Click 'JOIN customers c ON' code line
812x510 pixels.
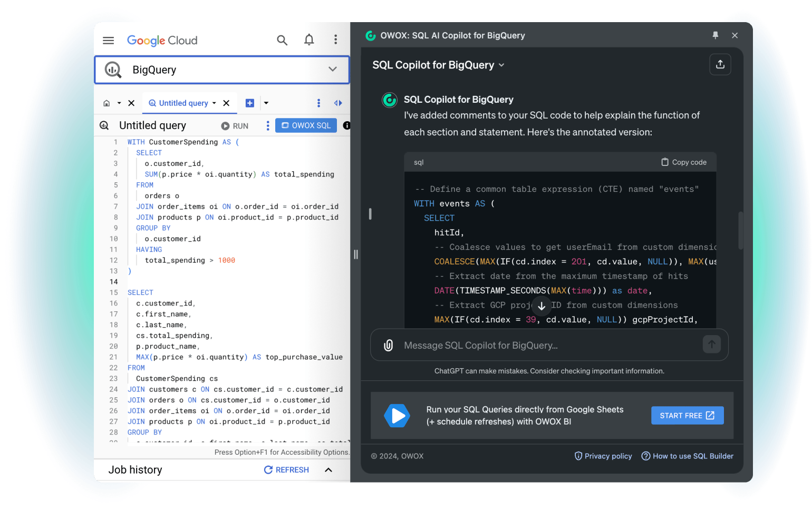(x=235, y=389)
